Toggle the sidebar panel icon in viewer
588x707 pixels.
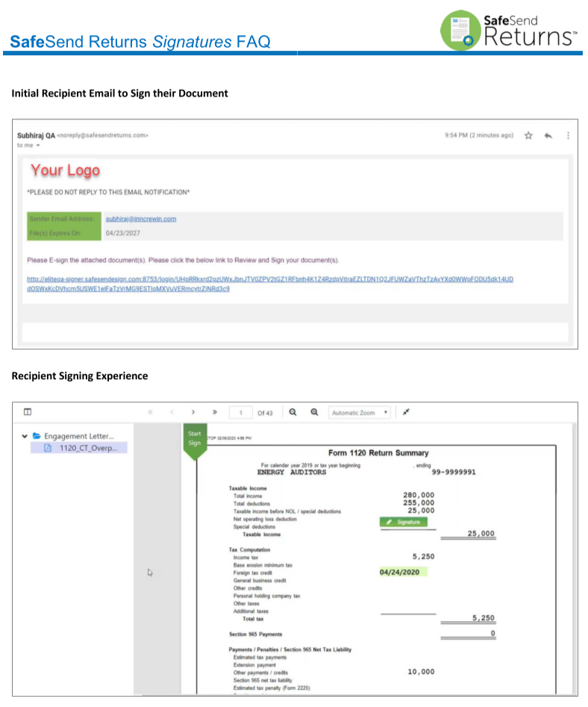[x=28, y=411]
